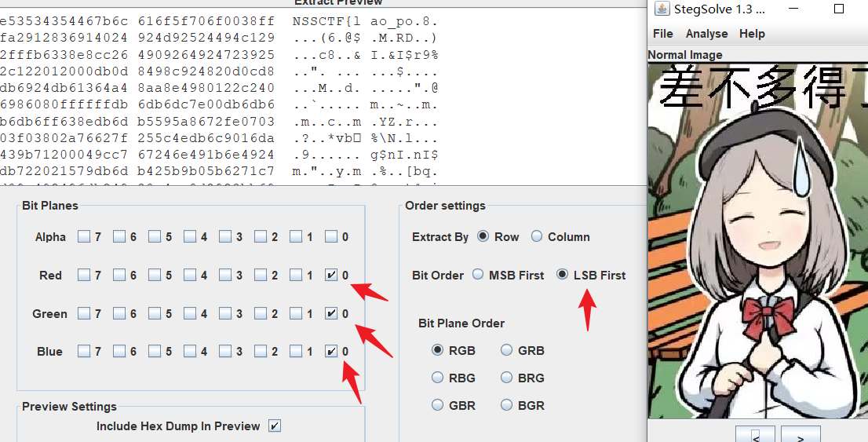Toggle Alpha bit plane 5 checkbox
The width and height of the screenshot is (868, 442).
(x=155, y=237)
